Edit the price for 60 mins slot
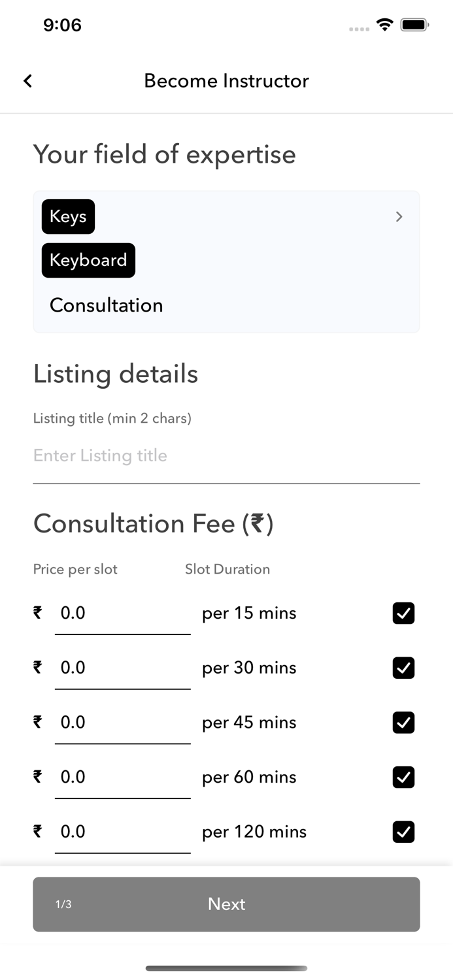453x980 pixels. (x=122, y=777)
